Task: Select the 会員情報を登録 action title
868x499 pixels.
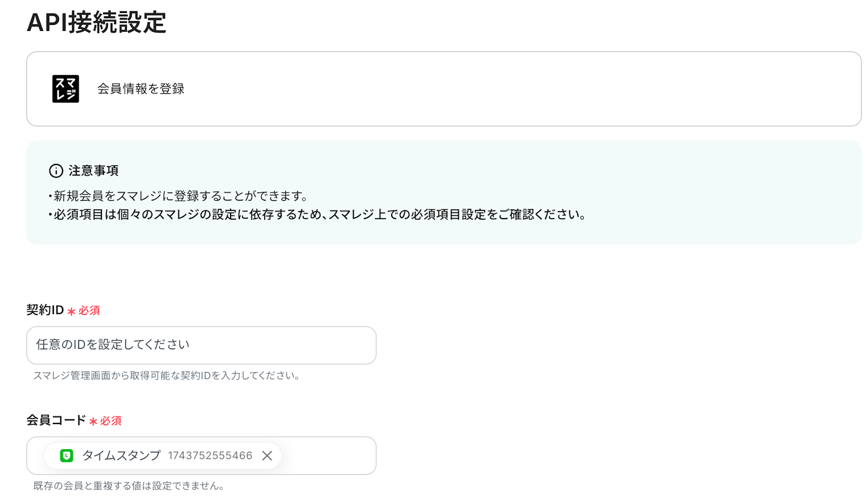Action: tap(141, 89)
